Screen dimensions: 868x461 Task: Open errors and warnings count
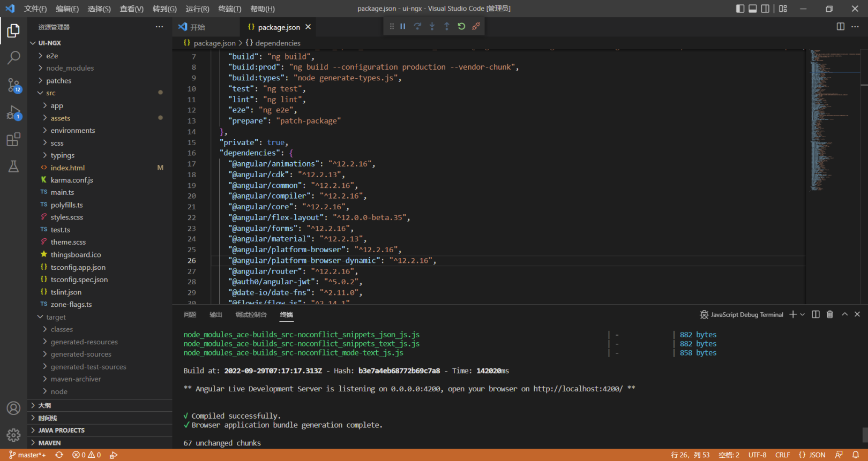point(87,455)
